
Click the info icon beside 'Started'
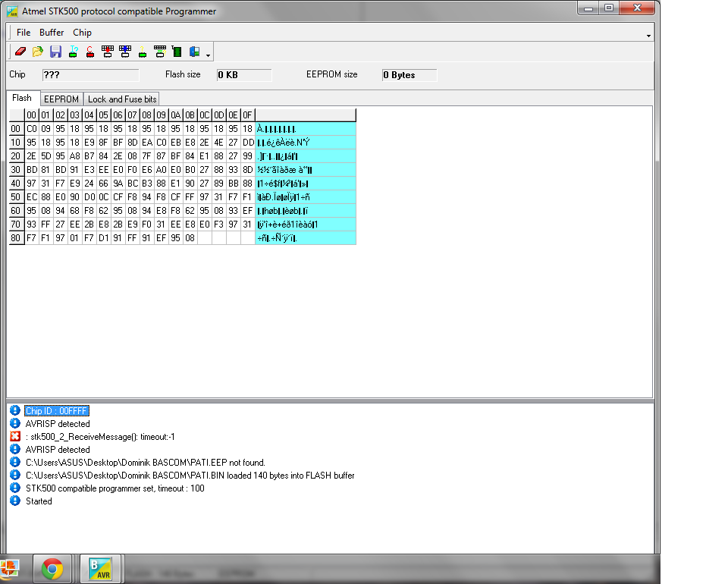pyautogui.click(x=15, y=501)
